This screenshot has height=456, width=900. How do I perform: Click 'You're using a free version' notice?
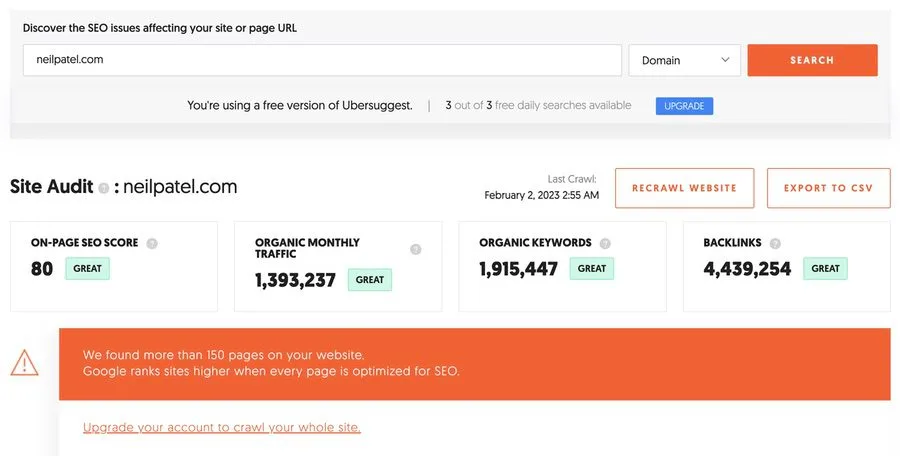(300, 106)
